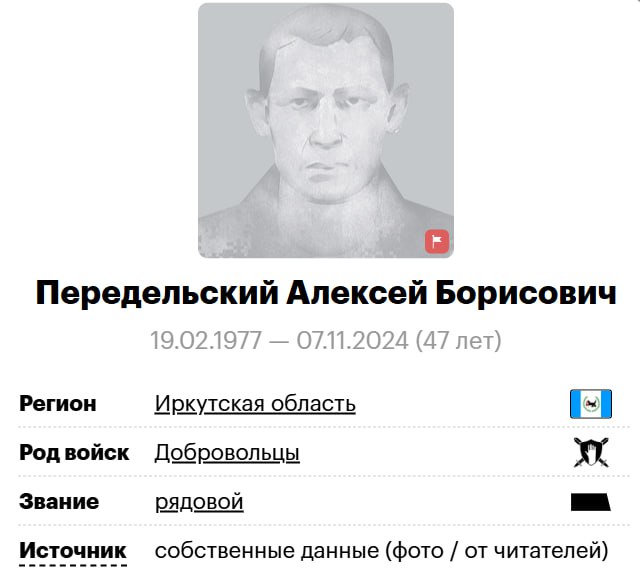
Task: Click the black private rank insignia icon
Action: (x=591, y=502)
